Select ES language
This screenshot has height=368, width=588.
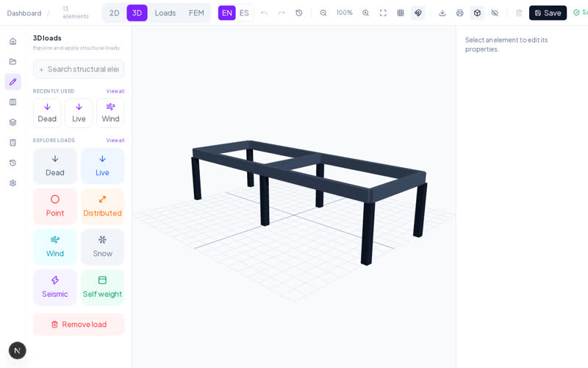pos(244,13)
